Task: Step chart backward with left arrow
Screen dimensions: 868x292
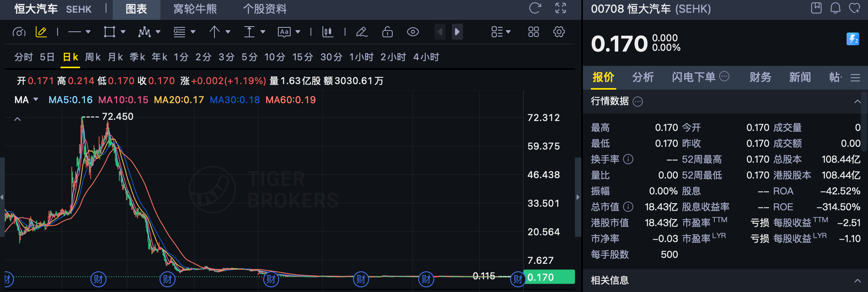Action: click(x=440, y=32)
